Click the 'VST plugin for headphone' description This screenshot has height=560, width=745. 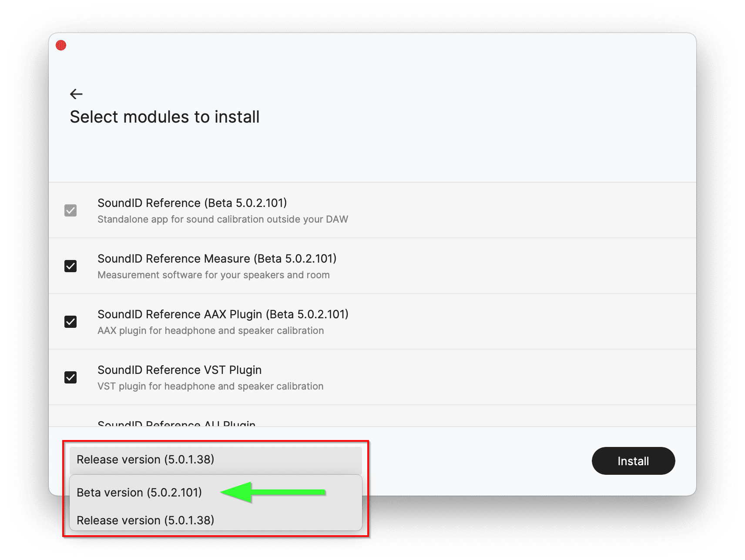coord(211,387)
